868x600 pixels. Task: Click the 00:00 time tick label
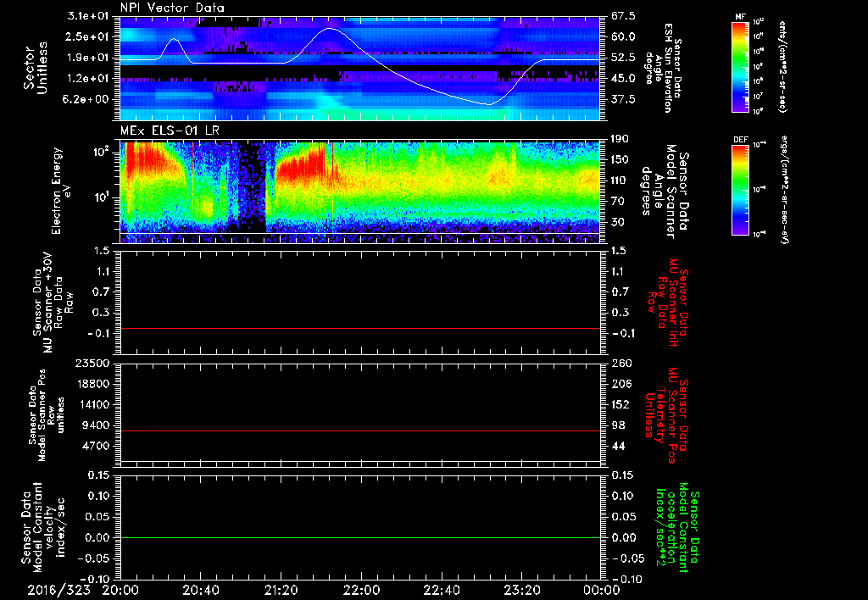pos(602,591)
